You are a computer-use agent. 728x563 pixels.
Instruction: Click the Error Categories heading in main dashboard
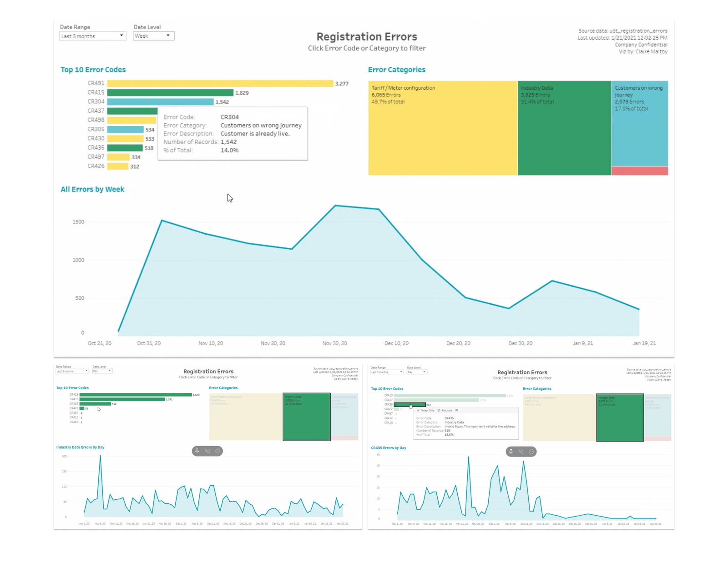click(397, 70)
